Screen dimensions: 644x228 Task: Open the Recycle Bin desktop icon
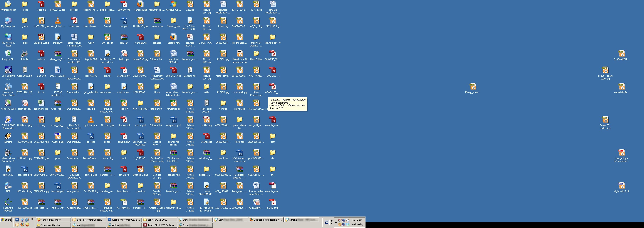pos(8,54)
